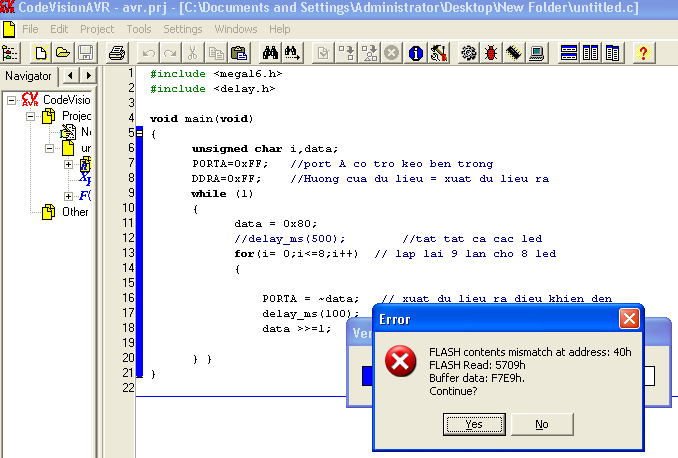Open Chip Programmer with the chip icon
Viewport: 678px width, 458px height.
tap(513, 53)
